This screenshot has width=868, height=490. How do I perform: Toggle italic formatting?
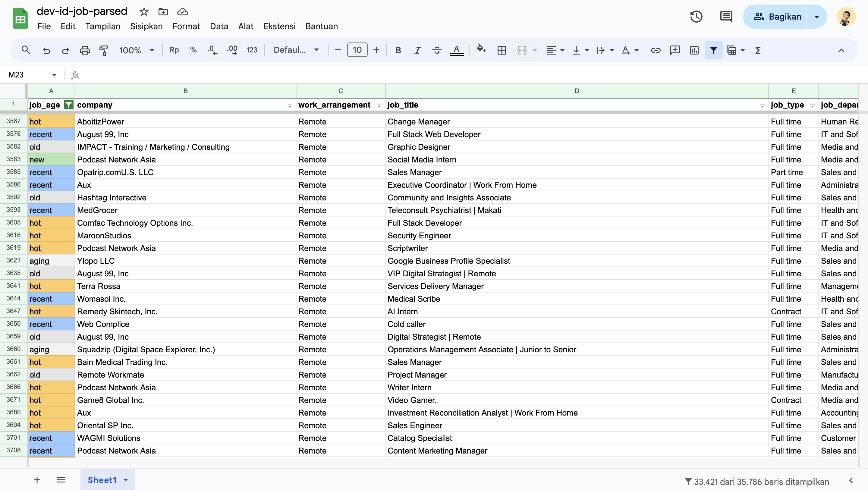tap(417, 50)
